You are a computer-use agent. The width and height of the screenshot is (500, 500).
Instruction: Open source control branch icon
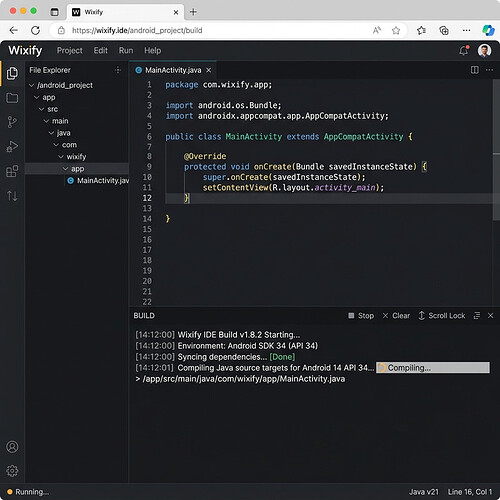[x=12, y=122]
